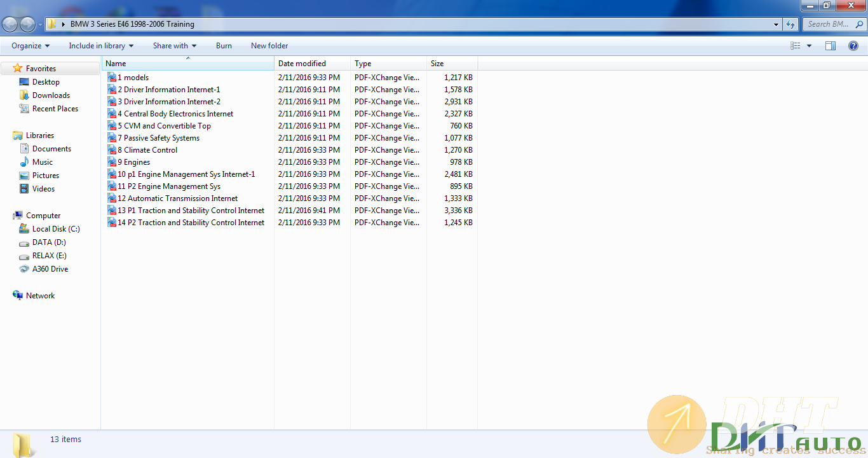Select file 2 Driver Information Internet-1

168,90
